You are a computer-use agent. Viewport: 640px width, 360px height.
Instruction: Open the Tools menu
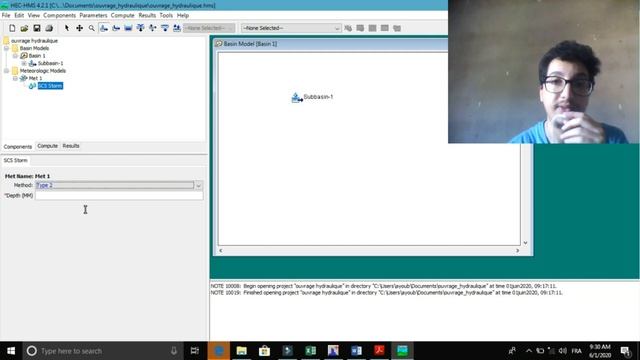click(x=166, y=16)
